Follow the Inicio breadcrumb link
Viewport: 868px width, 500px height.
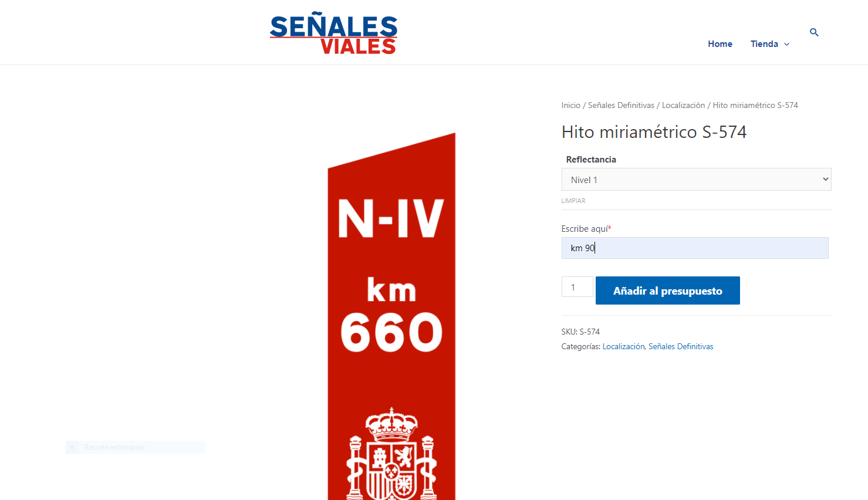coord(571,106)
